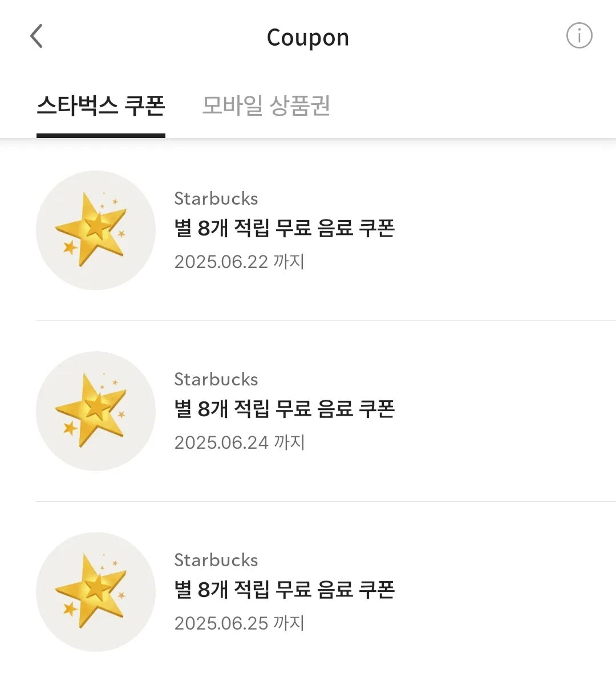The height and width of the screenshot is (674, 616).
Task: Open 별 8개 적립 무료 음료 쿠폰 expiring 06.25
Action: point(284,589)
